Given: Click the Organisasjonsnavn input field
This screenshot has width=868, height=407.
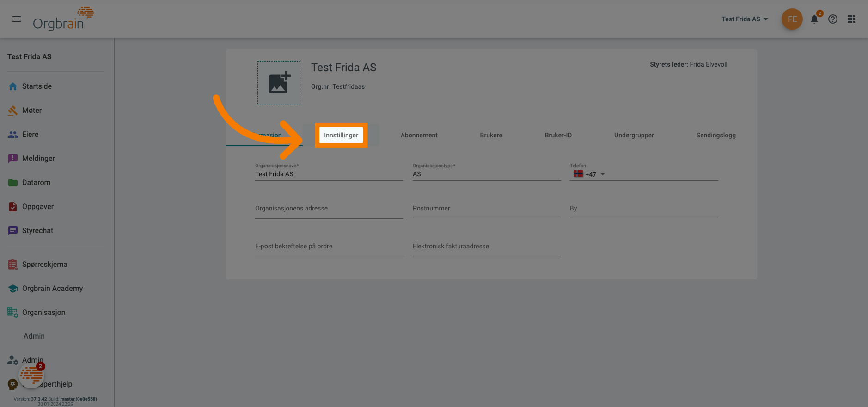Looking at the screenshot, I should click(x=329, y=174).
